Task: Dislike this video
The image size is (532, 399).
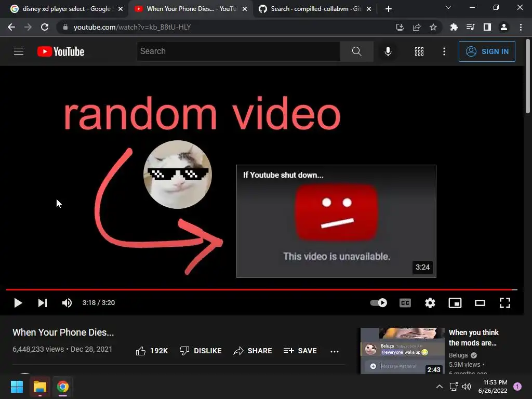Action: pos(201,351)
